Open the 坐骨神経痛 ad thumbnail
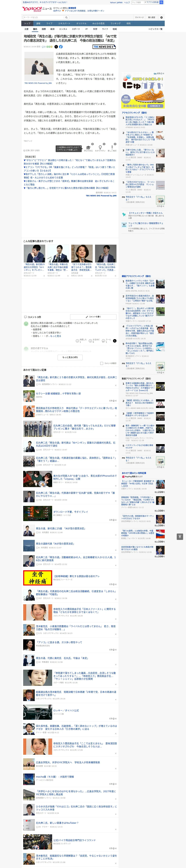Image resolution: width=186 pixels, height=868 pixels. (38, 578)
